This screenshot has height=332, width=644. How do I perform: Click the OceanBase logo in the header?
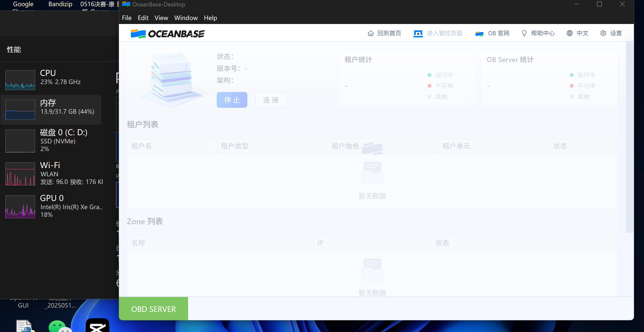tap(167, 33)
